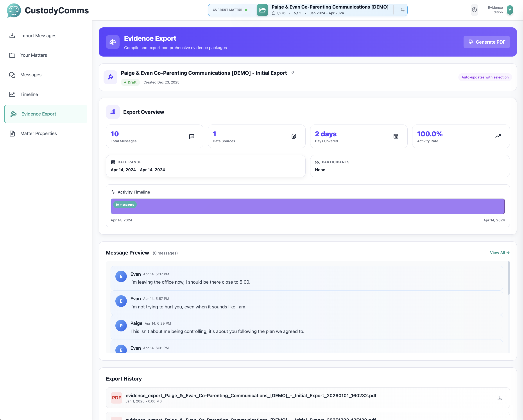Click the Generate PDF button

click(487, 42)
